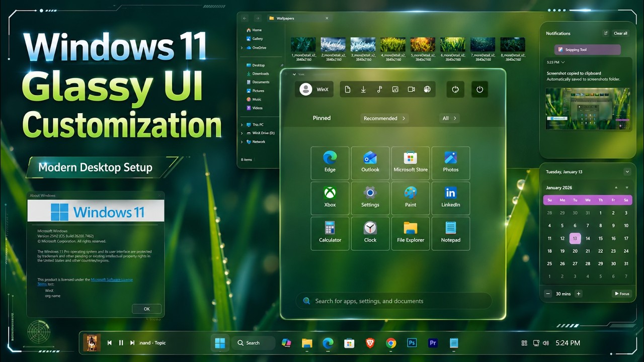Click the taskbar Search box
644x362 pixels.
click(254, 343)
